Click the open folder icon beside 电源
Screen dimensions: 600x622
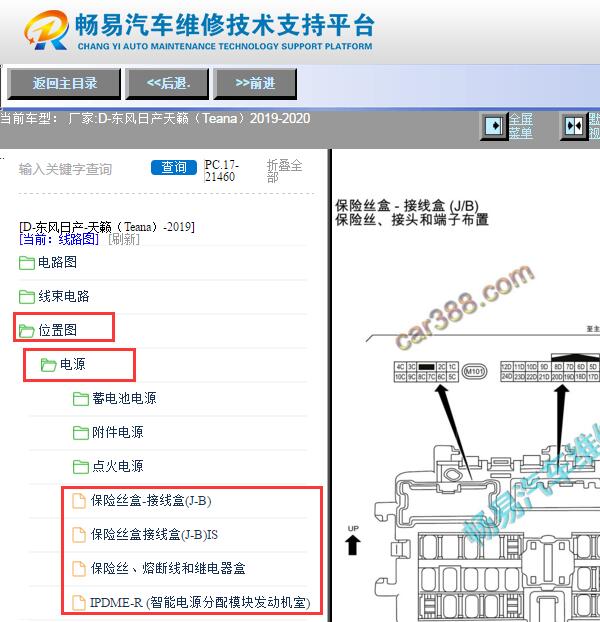48,365
